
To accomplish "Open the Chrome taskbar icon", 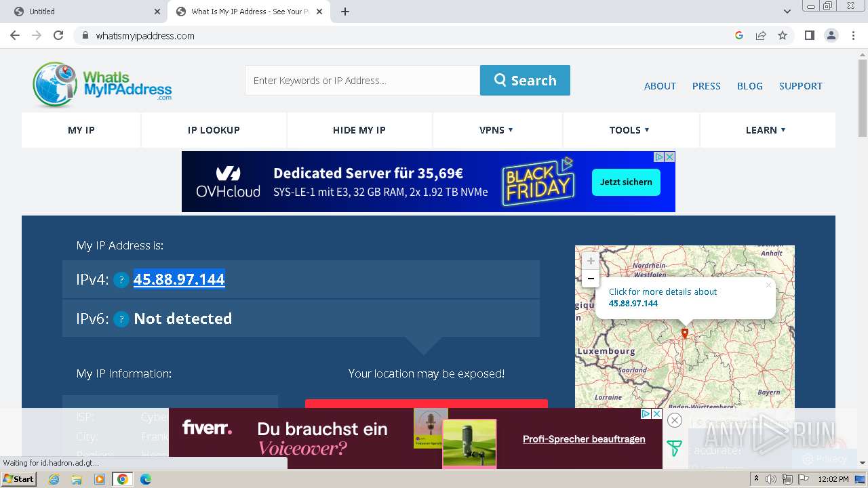I will coord(123,479).
